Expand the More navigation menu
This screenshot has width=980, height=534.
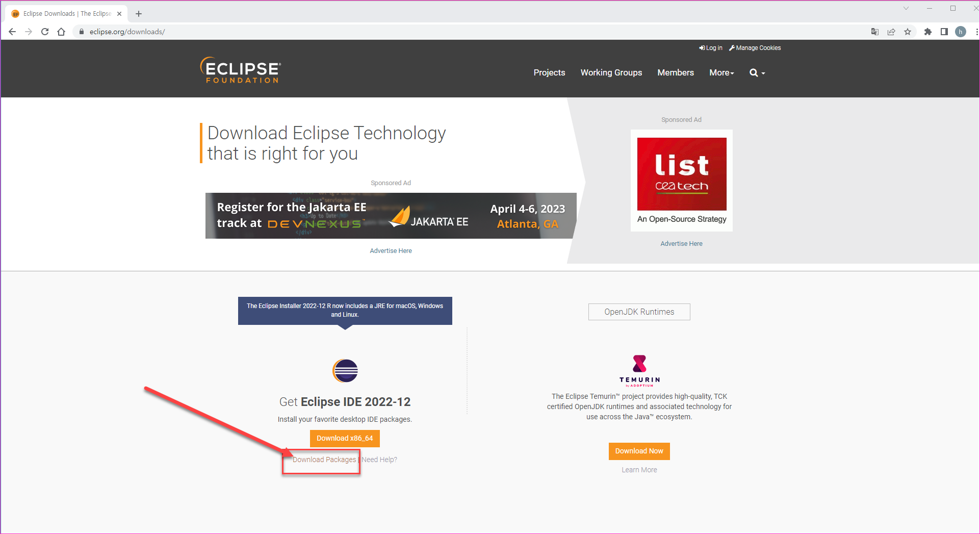click(x=721, y=73)
